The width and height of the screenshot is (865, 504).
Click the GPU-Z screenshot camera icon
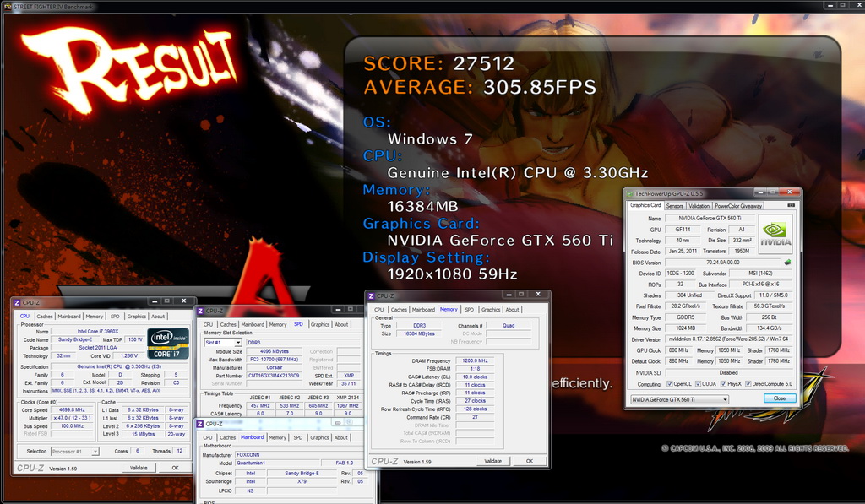(x=791, y=205)
